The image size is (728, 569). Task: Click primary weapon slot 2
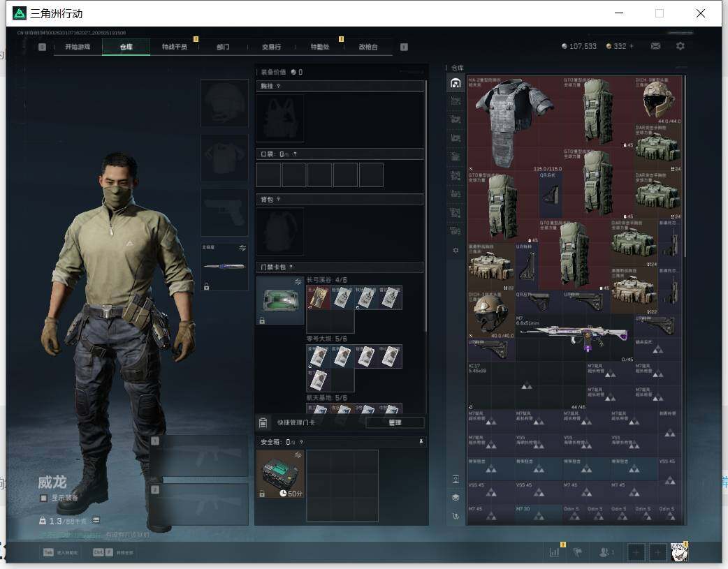tap(199, 505)
